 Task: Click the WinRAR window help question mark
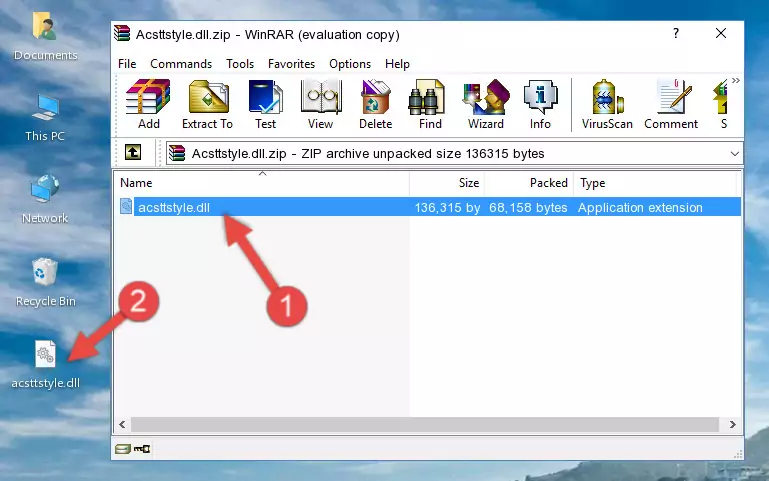pyautogui.click(x=676, y=33)
